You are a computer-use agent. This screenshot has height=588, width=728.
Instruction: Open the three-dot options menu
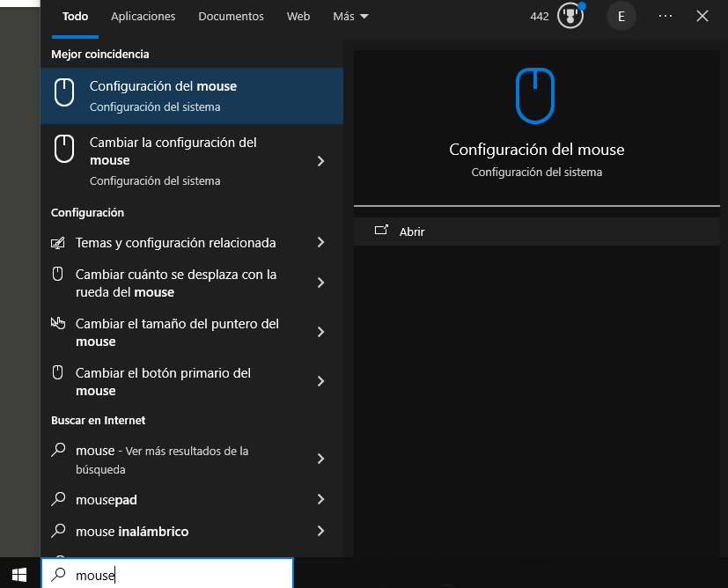665,17
